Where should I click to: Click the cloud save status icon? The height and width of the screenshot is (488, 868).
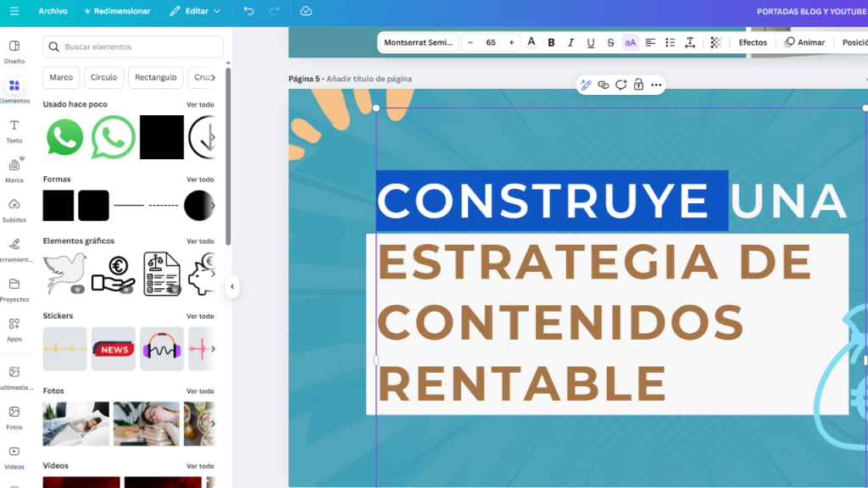click(x=306, y=11)
